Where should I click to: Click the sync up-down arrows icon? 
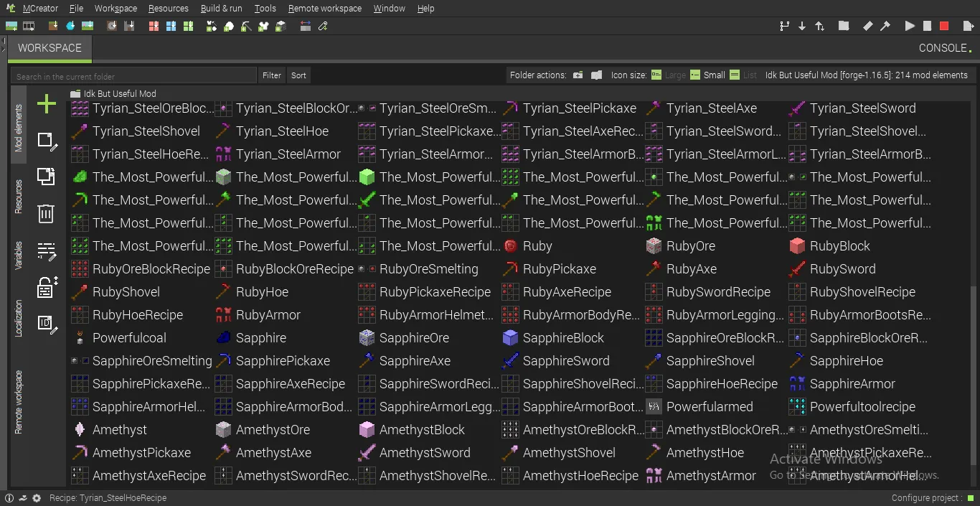[x=819, y=26]
